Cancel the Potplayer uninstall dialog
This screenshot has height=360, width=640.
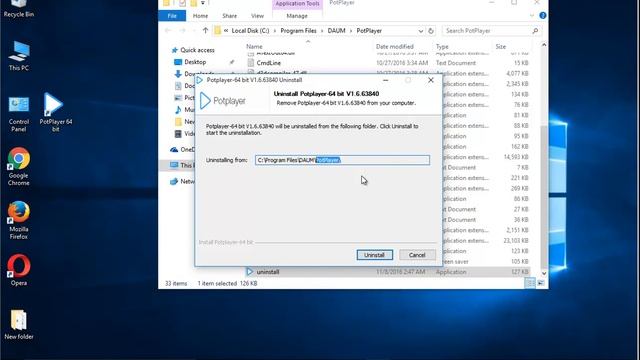click(417, 255)
